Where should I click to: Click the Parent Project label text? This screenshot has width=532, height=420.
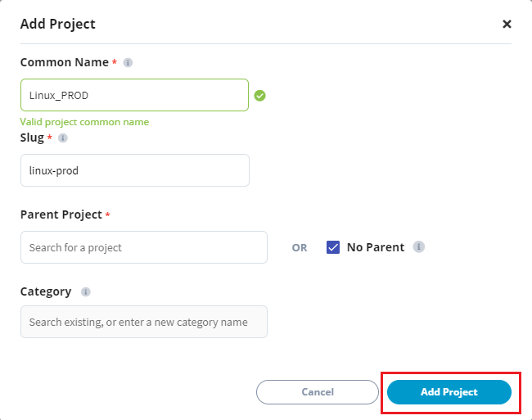pyautogui.click(x=61, y=215)
